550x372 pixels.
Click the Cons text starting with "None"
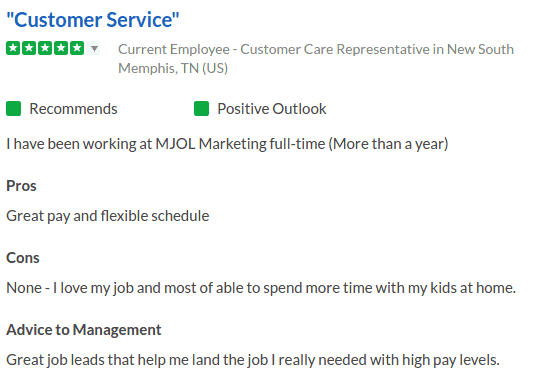(261, 288)
